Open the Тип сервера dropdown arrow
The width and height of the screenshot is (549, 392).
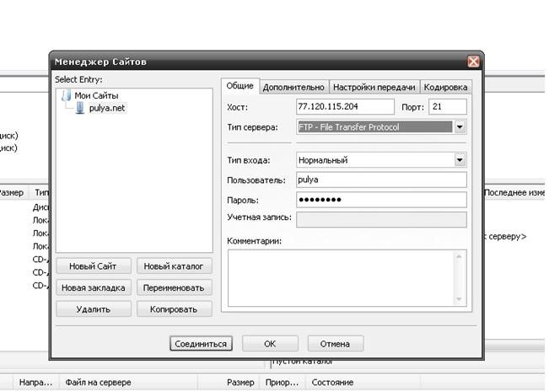click(460, 127)
